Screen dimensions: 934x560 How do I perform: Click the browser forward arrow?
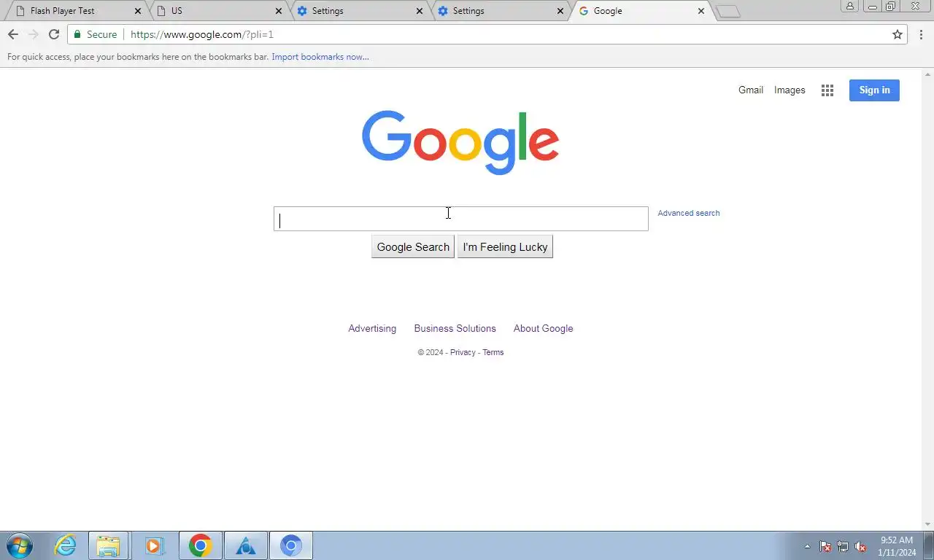(34, 34)
